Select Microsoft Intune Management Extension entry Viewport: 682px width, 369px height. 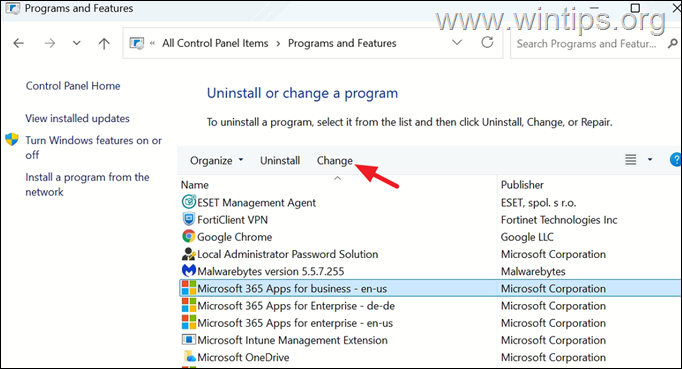click(x=292, y=340)
